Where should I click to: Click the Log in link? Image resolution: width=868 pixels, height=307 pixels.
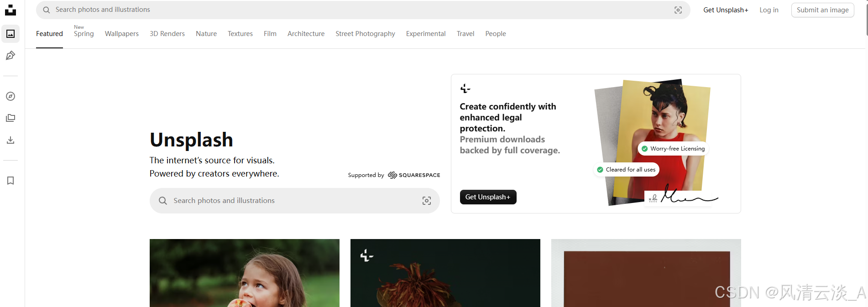coord(769,10)
